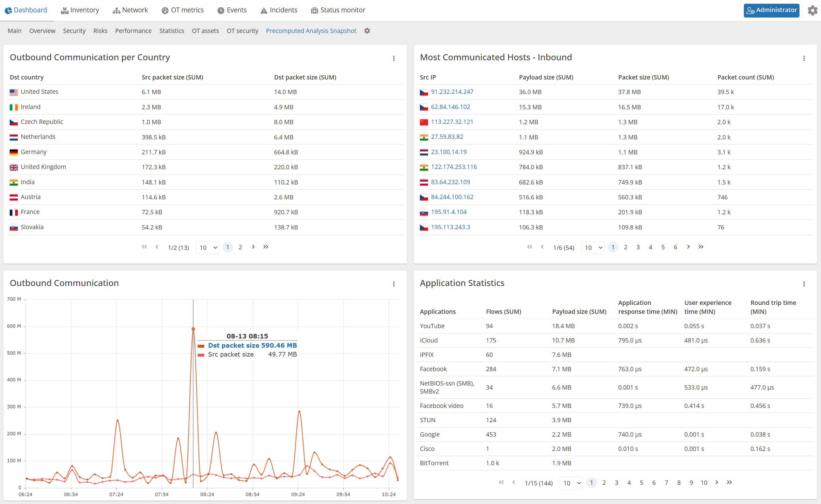
Task: Open Outbound Communication per Country kebab menu
Action: (394, 58)
